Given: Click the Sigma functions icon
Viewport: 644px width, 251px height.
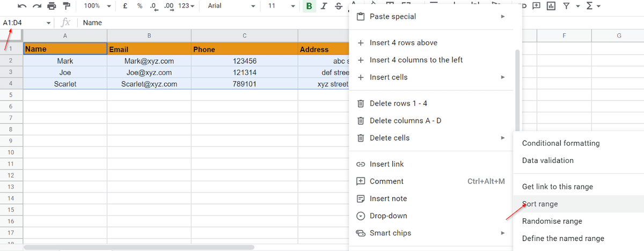Looking at the screenshot, I should pyautogui.click(x=590, y=6).
